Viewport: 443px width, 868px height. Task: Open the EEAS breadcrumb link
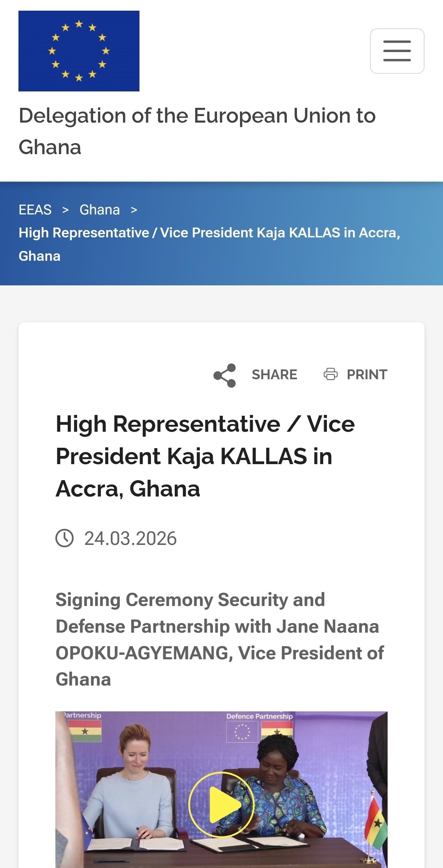pos(35,210)
